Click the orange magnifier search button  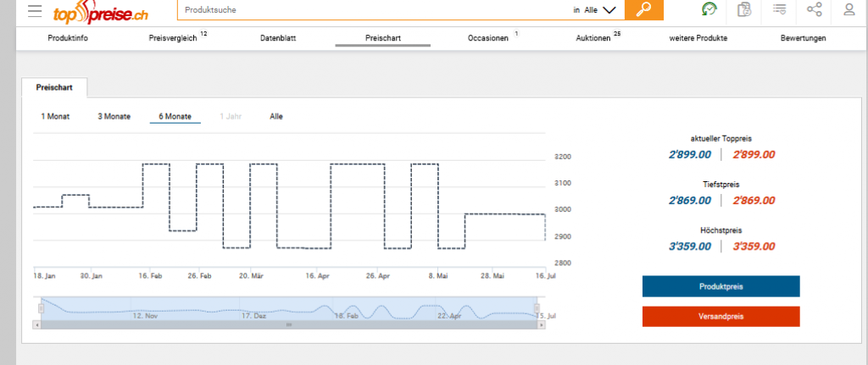coord(643,10)
